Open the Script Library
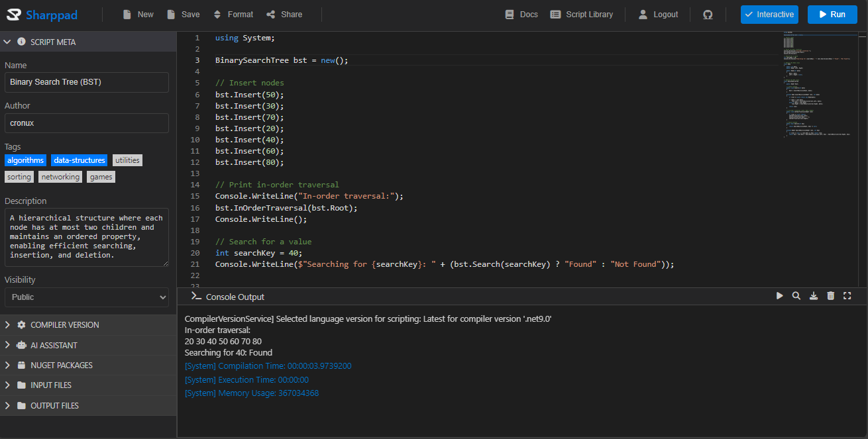The height and width of the screenshot is (439, 868). coord(581,14)
